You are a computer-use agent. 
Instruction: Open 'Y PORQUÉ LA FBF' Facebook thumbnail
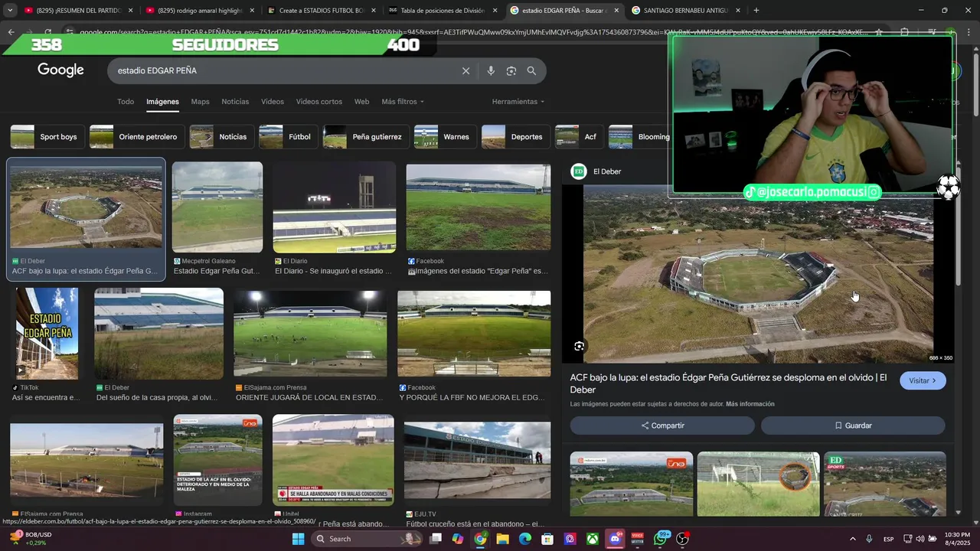pyautogui.click(x=474, y=334)
